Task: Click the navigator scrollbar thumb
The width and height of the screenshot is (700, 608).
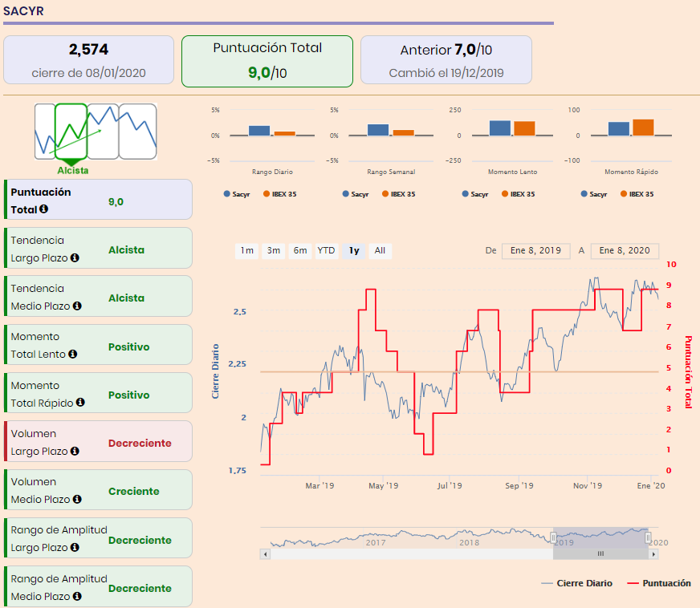Action: click(x=601, y=554)
